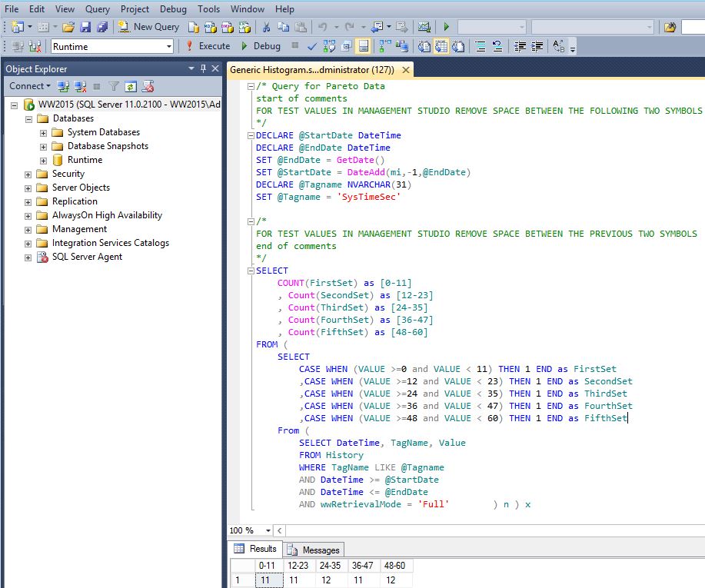This screenshot has height=588, width=705.
Task: Open the Runtime database dropdown
Action: point(169,47)
